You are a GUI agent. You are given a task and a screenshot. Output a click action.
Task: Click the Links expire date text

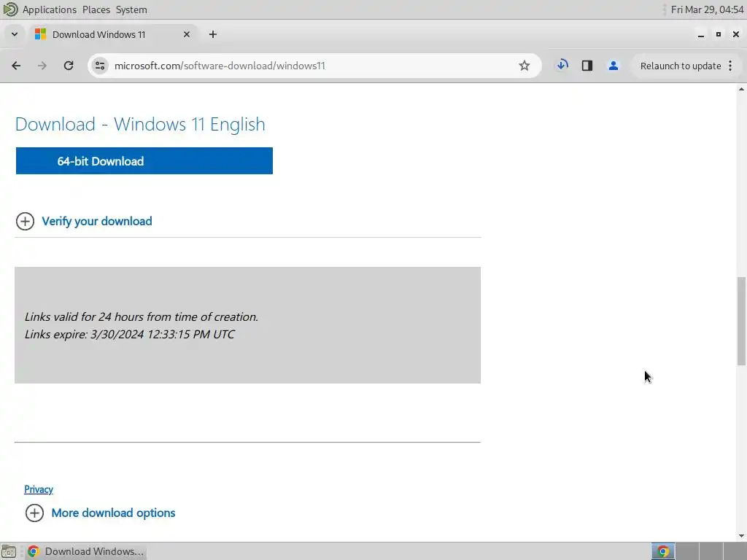pyautogui.click(x=130, y=334)
